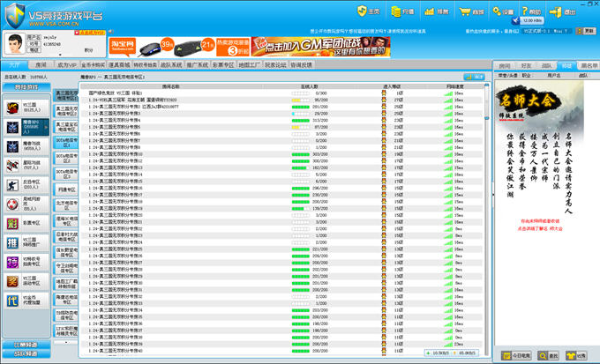
Task: Expand the 网络游戏 section header
Action: coord(25,354)
